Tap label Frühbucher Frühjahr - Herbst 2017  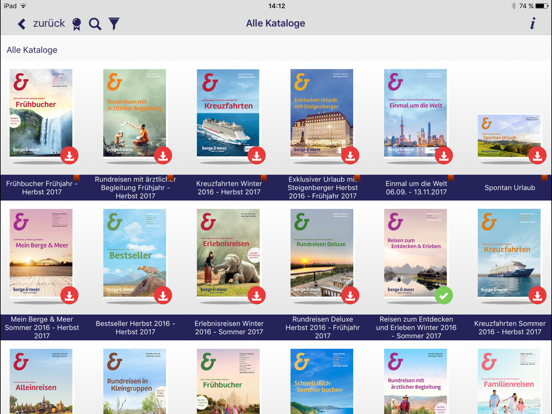tap(41, 188)
